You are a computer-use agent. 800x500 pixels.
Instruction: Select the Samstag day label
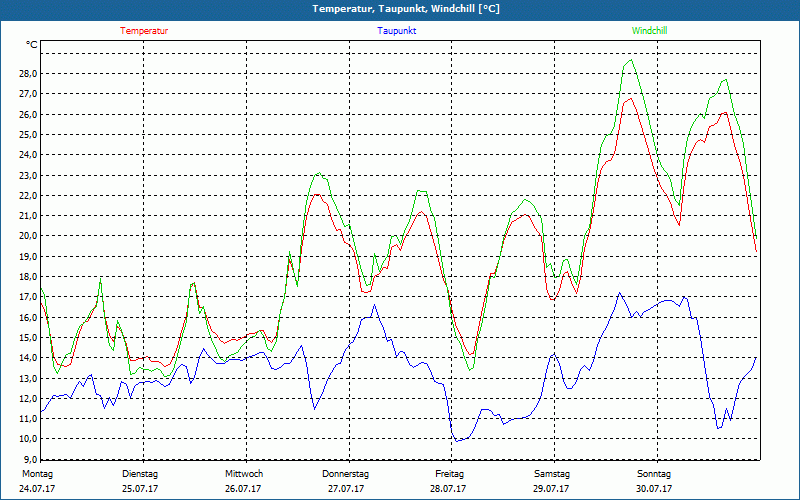click(x=551, y=474)
